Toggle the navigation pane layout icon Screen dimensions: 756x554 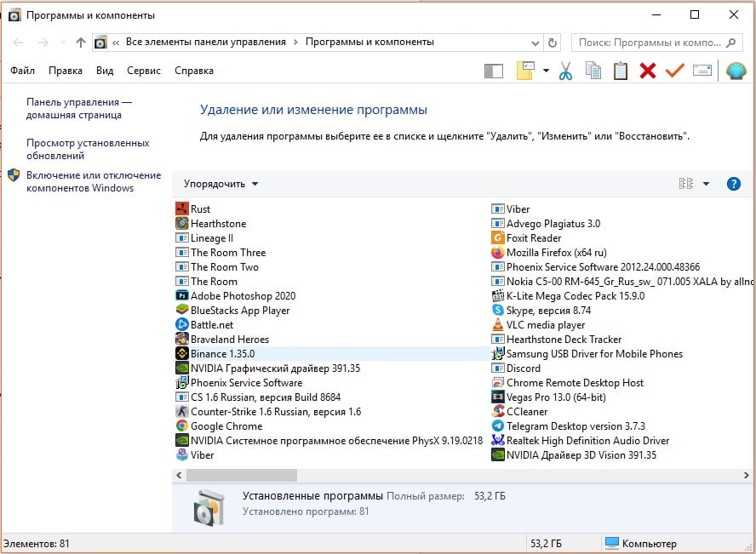[494, 71]
